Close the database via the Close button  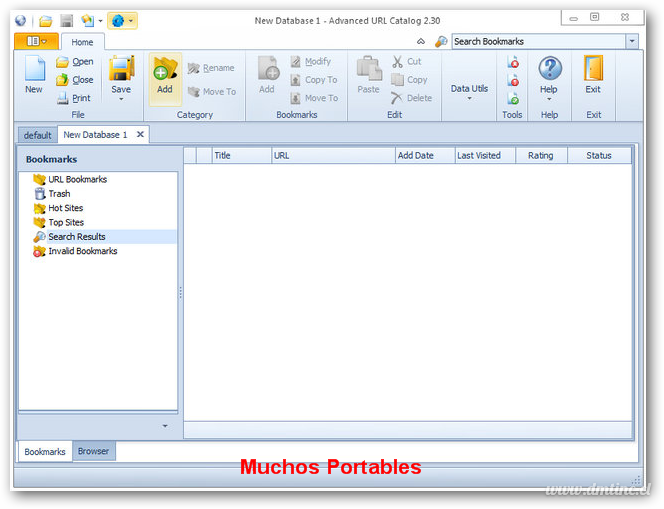(75, 80)
